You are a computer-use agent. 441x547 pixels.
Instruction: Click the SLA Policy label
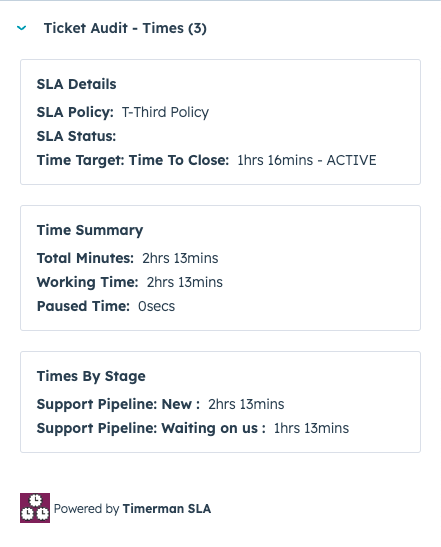[75, 112]
